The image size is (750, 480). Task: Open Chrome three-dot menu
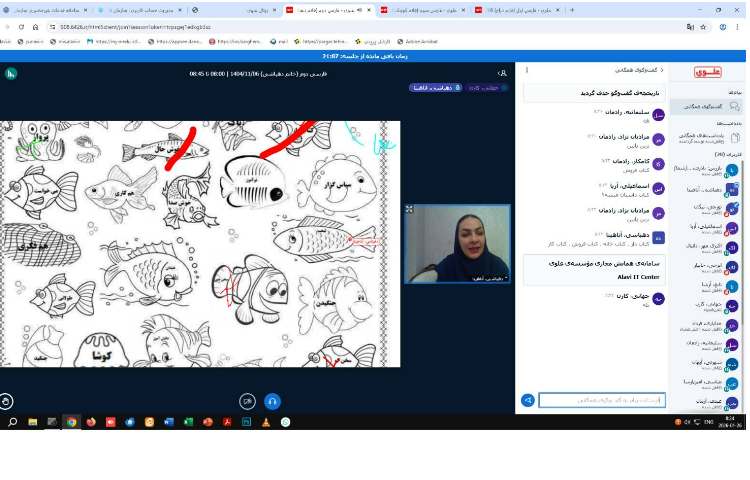point(738,27)
